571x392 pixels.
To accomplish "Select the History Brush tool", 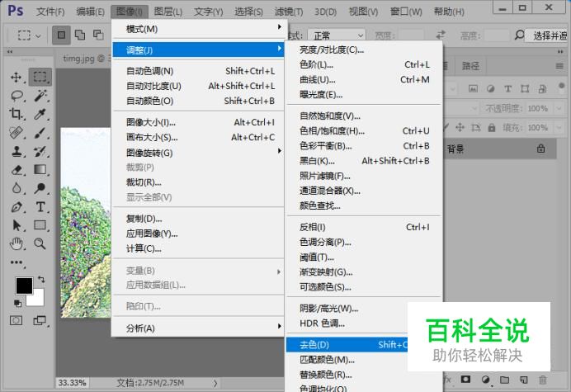I will click(x=40, y=151).
